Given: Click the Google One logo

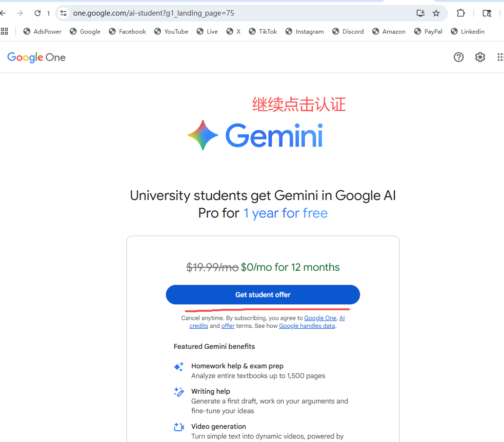Looking at the screenshot, I should [37, 58].
